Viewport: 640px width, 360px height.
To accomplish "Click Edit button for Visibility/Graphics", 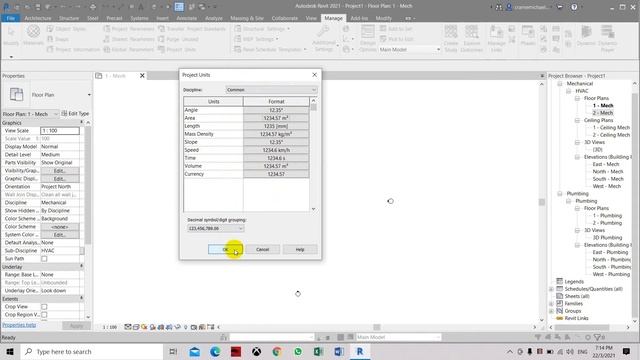I will [x=60, y=171].
